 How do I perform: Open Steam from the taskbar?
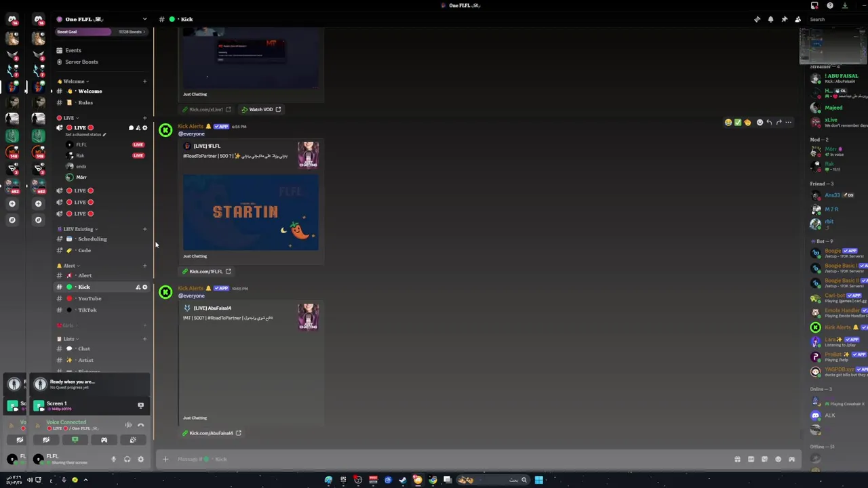tap(403, 480)
